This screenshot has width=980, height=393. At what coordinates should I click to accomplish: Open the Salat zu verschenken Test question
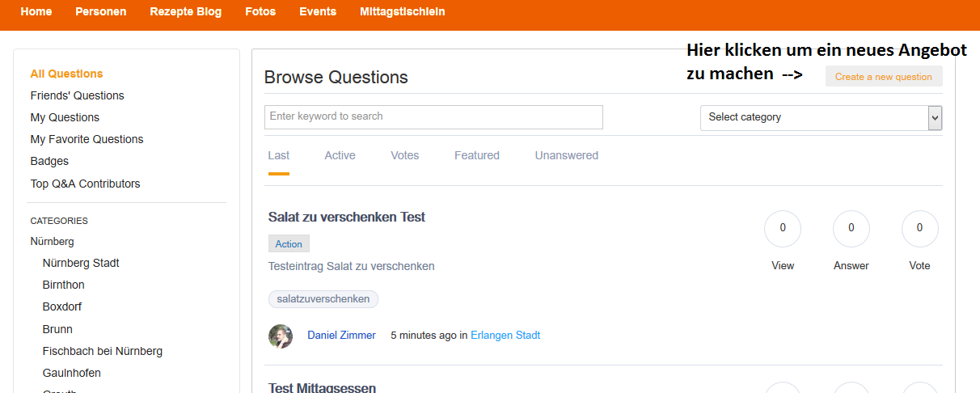pyautogui.click(x=346, y=217)
